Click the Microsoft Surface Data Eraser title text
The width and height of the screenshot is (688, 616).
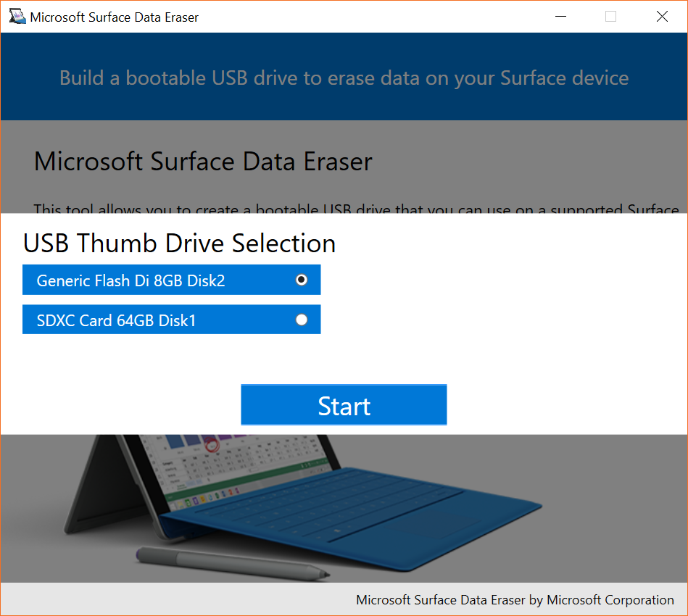[x=202, y=161]
